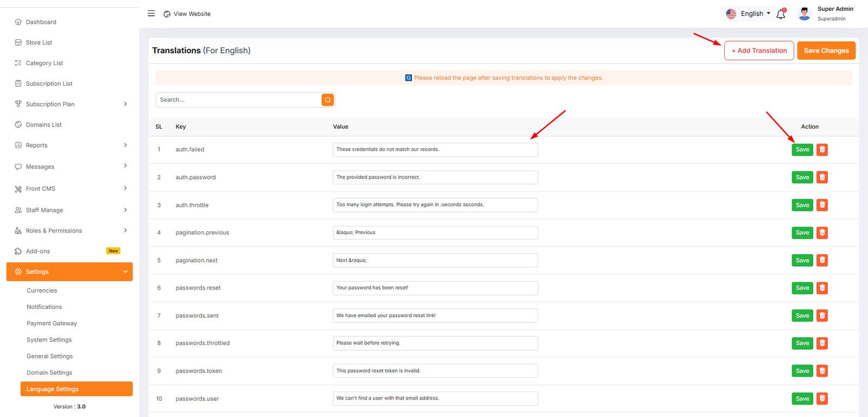
Task: Delete the auth.failed translation row
Action: tap(822, 150)
